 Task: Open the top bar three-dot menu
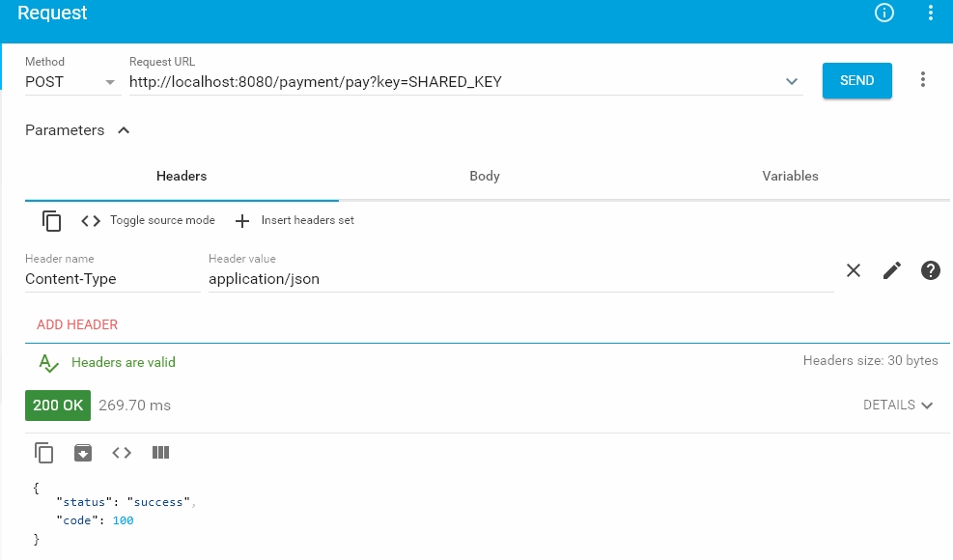click(x=931, y=13)
